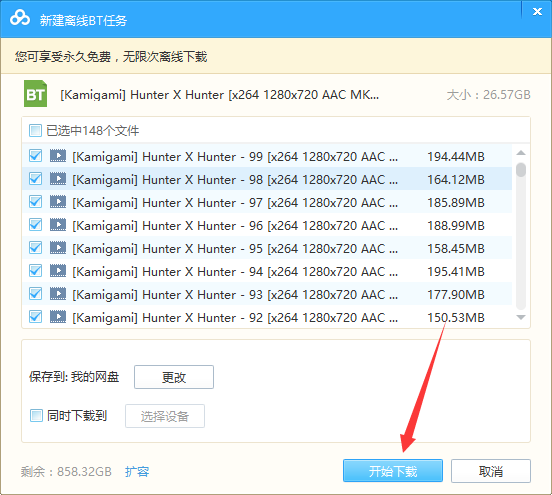Click the 188.99MB size value

point(456,225)
